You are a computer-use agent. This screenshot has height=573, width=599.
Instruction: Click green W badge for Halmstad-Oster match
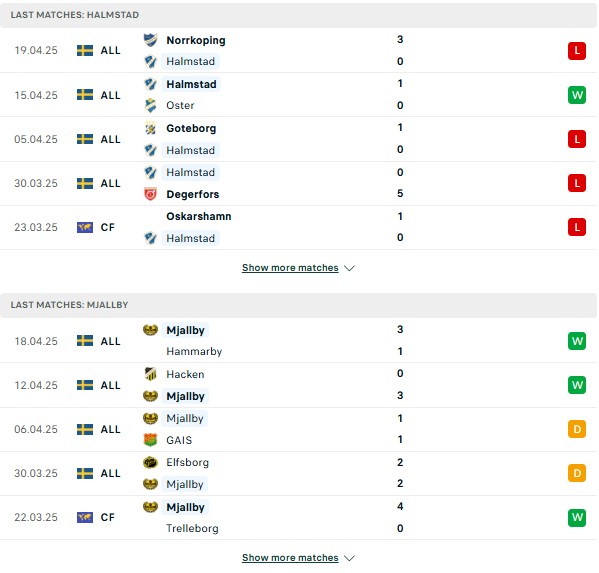[577, 95]
